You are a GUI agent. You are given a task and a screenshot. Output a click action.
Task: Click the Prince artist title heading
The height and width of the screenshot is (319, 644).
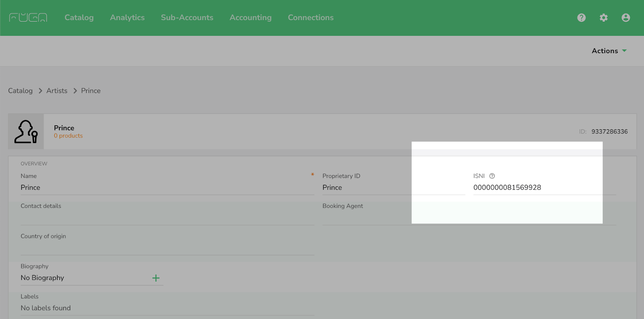pyautogui.click(x=64, y=128)
